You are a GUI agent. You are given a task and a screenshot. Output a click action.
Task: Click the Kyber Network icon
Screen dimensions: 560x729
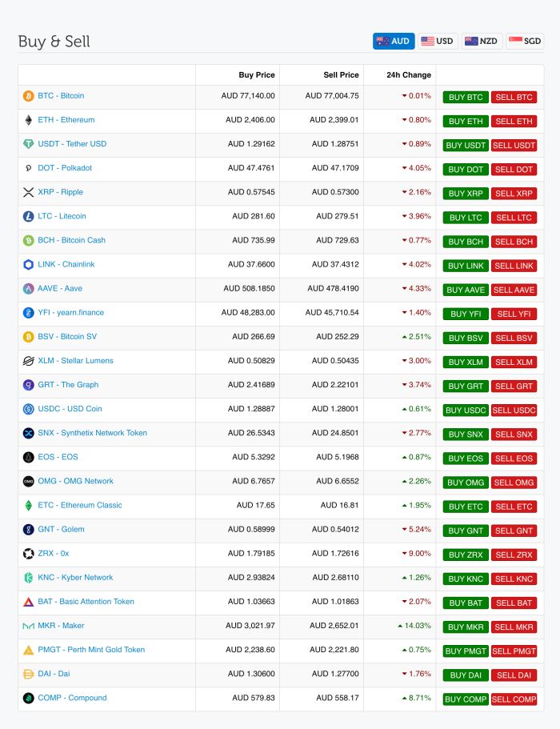coord(28,578)
